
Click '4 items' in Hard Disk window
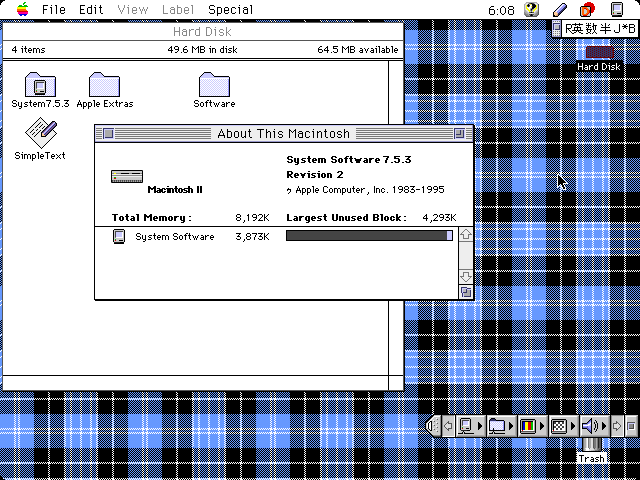coord(29,50)
